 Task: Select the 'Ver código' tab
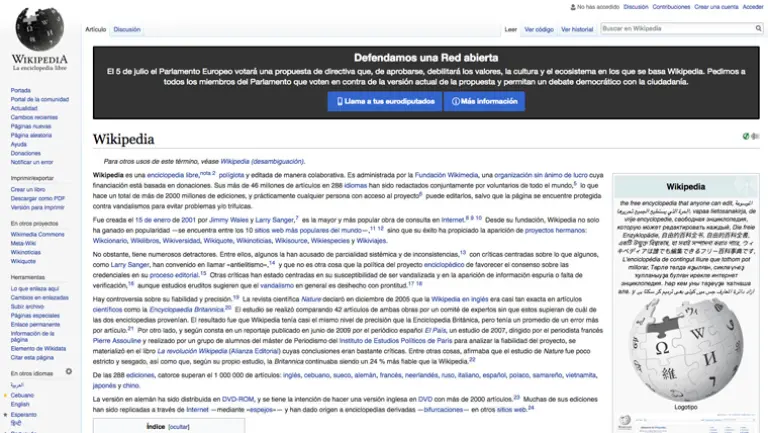coord(539,30)
